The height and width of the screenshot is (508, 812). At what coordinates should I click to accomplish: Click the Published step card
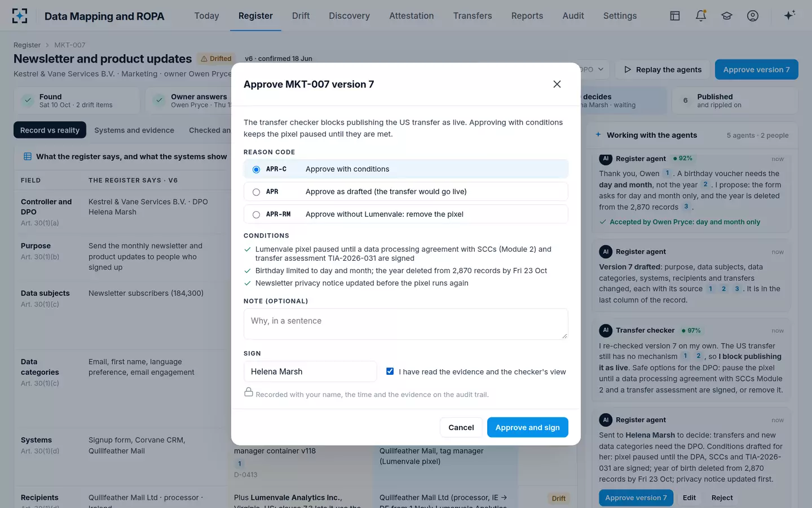coord(735,100)
